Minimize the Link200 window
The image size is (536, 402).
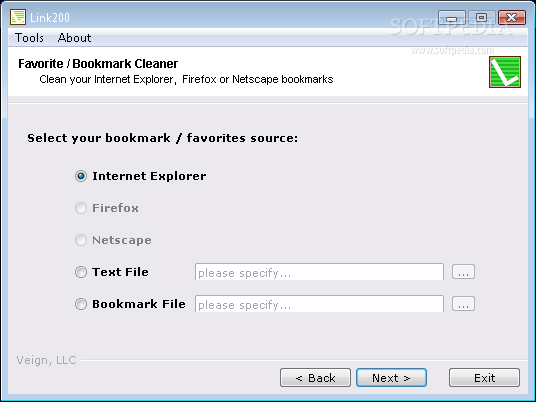pyautogui.click(x=452, y=17)
